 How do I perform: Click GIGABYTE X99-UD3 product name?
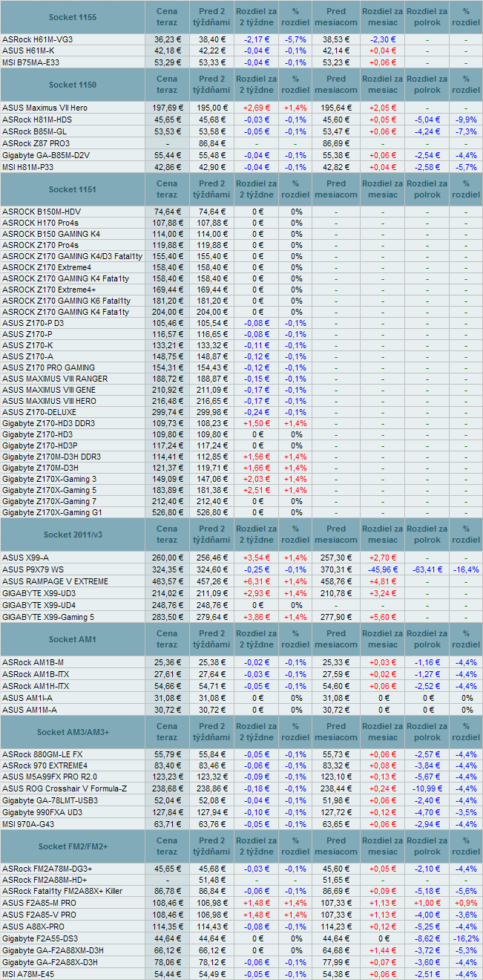pyautogui.click(x=39, y=593)
